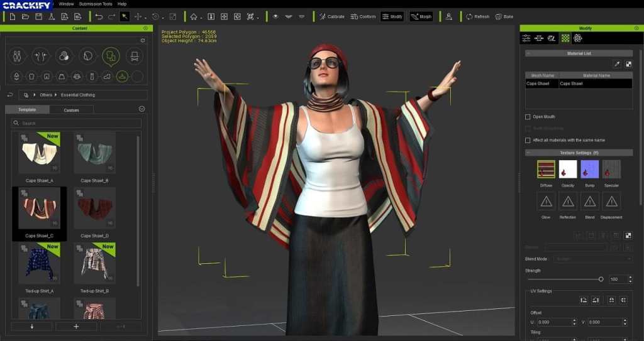Open the Cloth content category icon
644x341 pixels.
(111, 57)
